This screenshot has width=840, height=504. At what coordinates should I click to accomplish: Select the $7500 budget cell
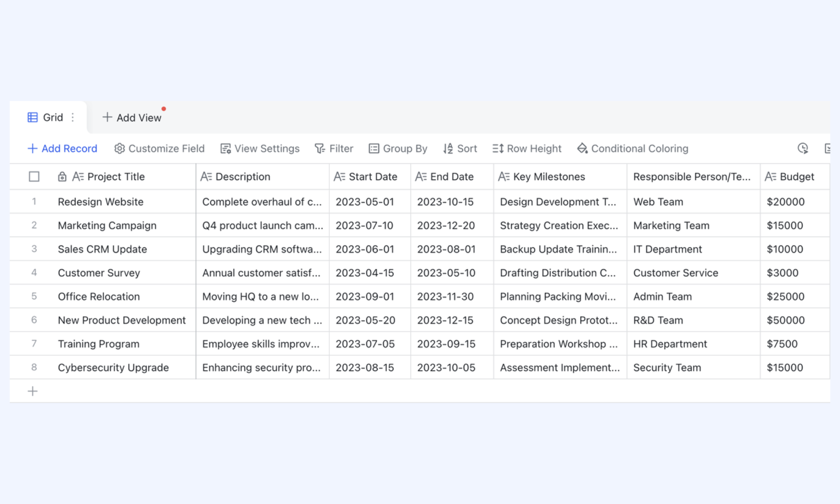point(795,344)
